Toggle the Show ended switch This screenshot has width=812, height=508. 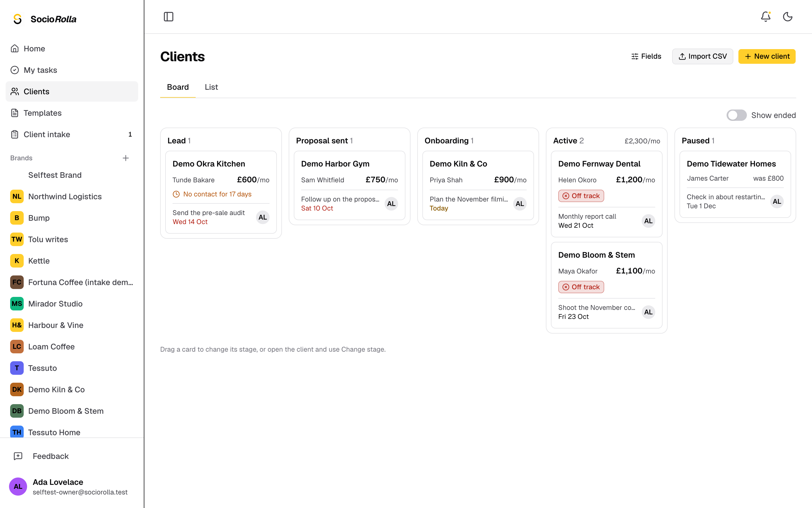pyautogui.click(x=736, y=115)
